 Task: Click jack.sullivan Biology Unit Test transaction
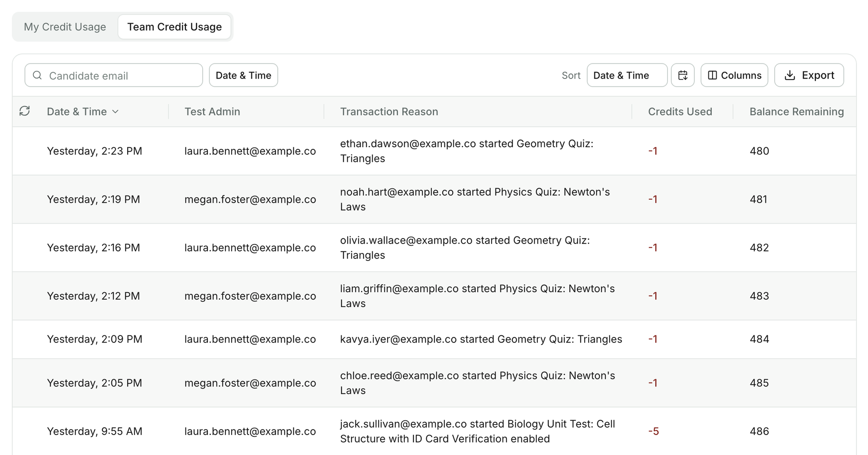coord(477,431)
